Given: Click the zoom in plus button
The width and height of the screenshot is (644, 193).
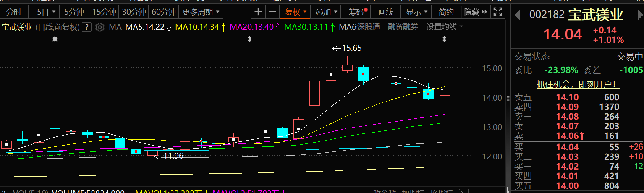Looking at the screenshot, I should [x=258, y=12].
